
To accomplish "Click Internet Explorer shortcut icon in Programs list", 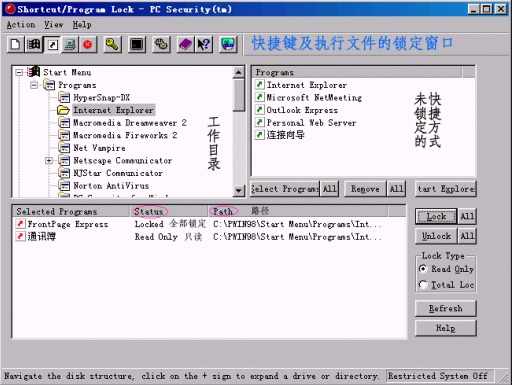I will coord(260,85).
